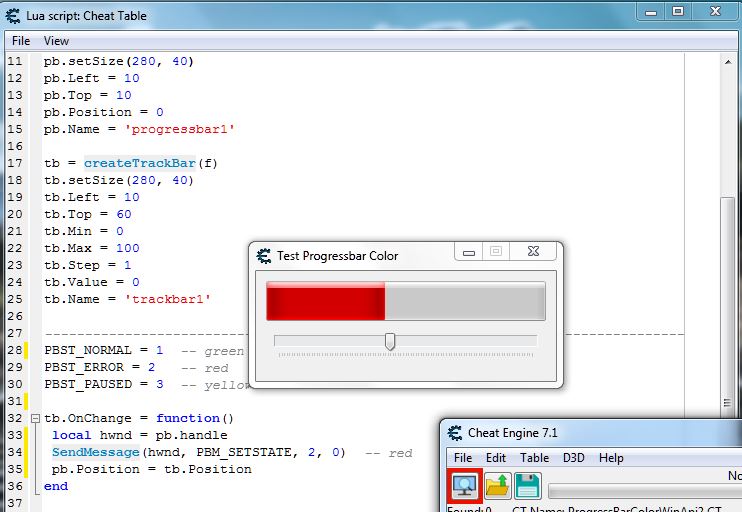742x512 pixels.
Task: Open the View menu in Lua script window
Action: 56,41
